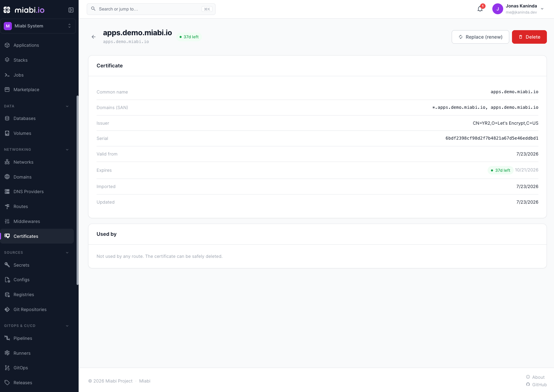Click the issuer CN=YR2,O=Let's Encrypt,C=US

click(506, 123)
